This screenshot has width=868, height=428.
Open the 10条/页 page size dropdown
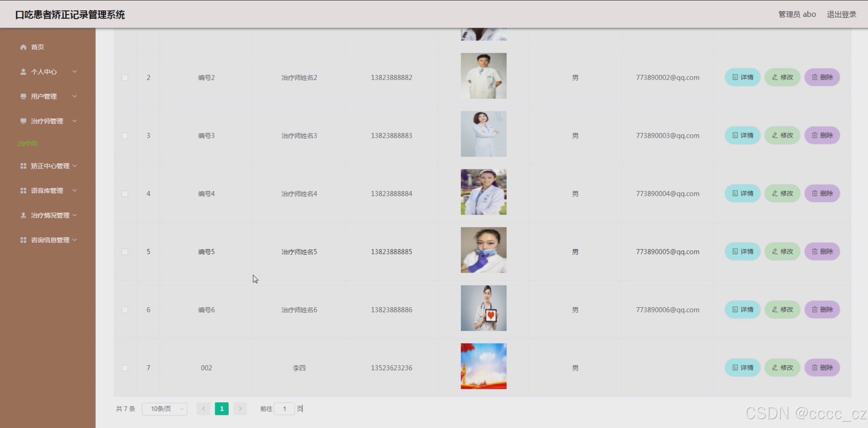coord(164,409)
